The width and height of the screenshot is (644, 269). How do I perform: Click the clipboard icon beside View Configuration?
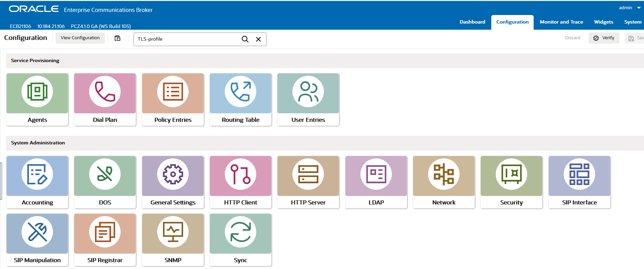118,38
